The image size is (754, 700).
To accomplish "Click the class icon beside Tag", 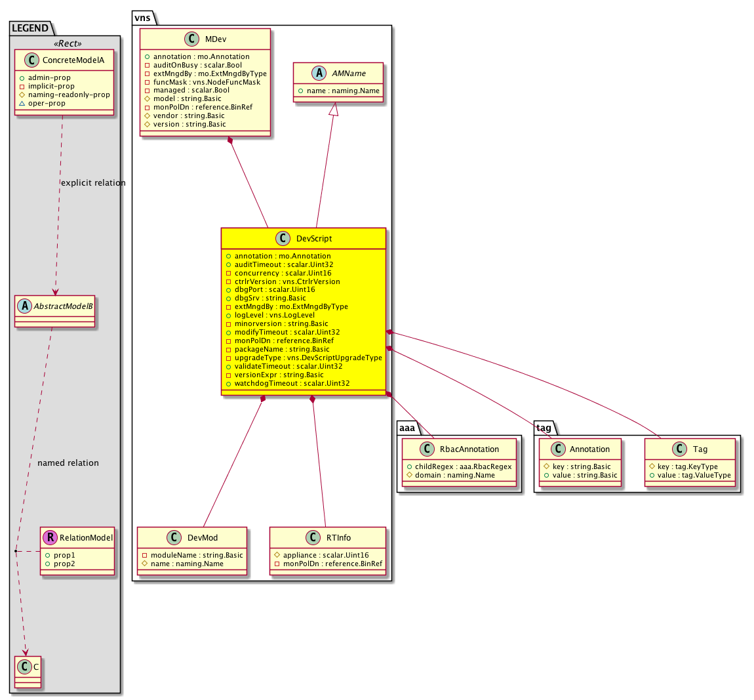I will (679, 449).
